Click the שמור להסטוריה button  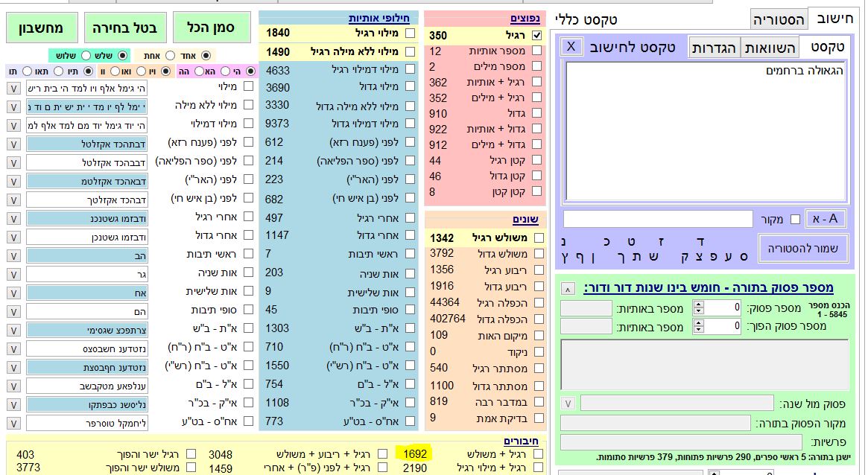[x=803, y=249]
